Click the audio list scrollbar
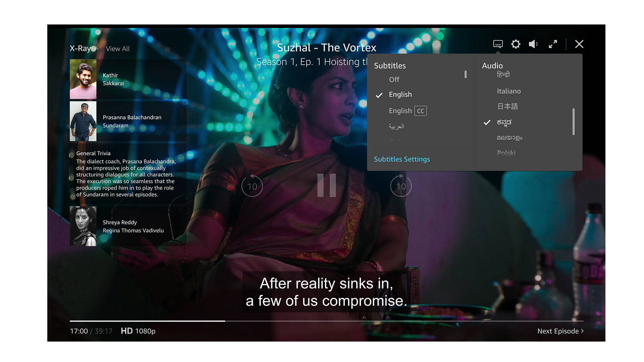The height and width of the screenshot is (362, 644). [574, 122]
